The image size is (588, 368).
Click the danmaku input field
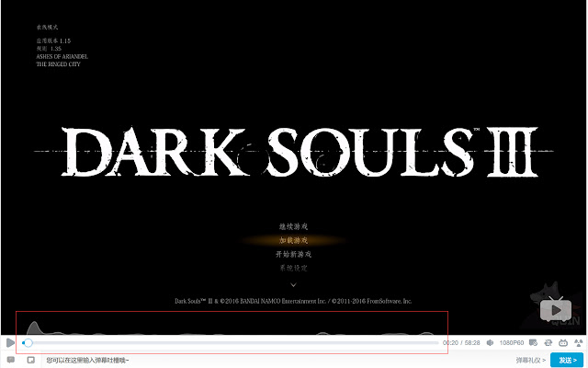pos(277,360)
